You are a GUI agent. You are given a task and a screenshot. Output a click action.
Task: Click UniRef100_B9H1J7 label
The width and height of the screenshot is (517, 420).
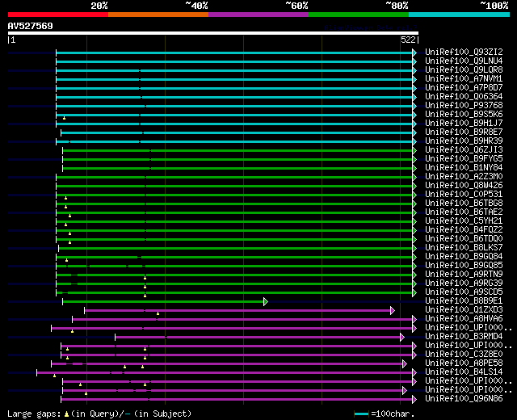tap(464, 124)
